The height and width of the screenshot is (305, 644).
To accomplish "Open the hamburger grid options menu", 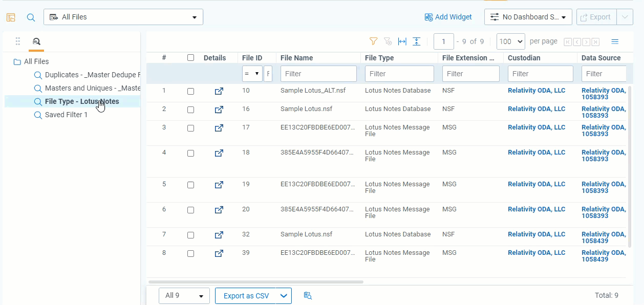I will click(x=615, y=41).
